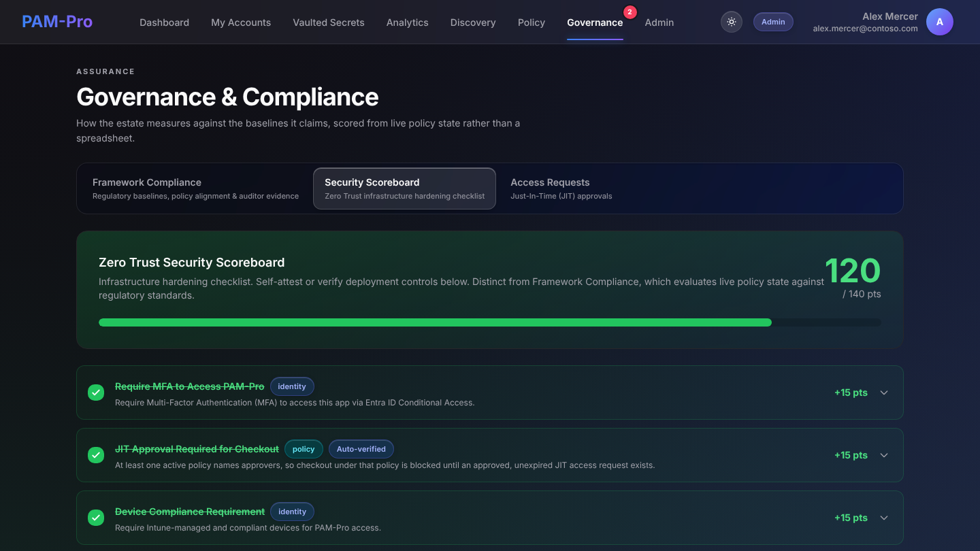
Task: Click the / 140 pts label
Action: click(862, 294)
